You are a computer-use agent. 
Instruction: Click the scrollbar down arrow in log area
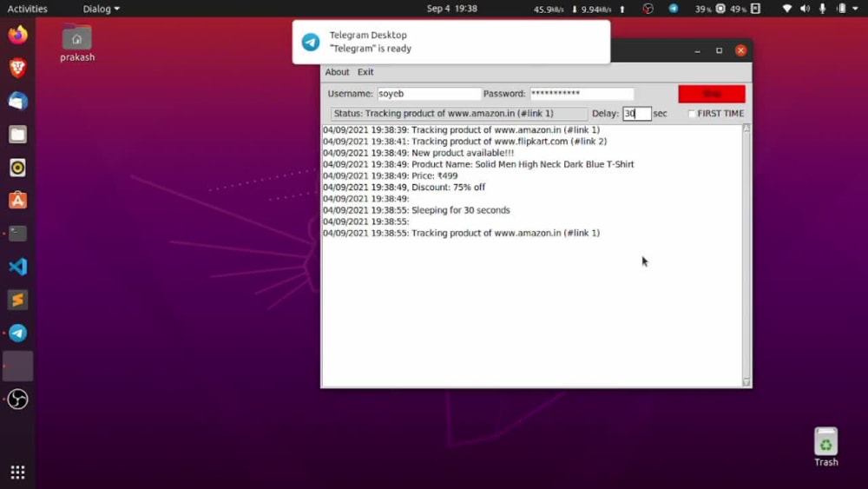[746, 382]
